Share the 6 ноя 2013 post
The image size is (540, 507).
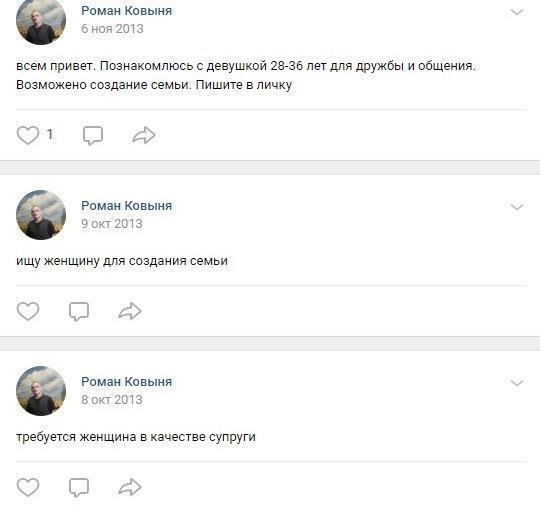pyautogui.click(x=144, y=135)
